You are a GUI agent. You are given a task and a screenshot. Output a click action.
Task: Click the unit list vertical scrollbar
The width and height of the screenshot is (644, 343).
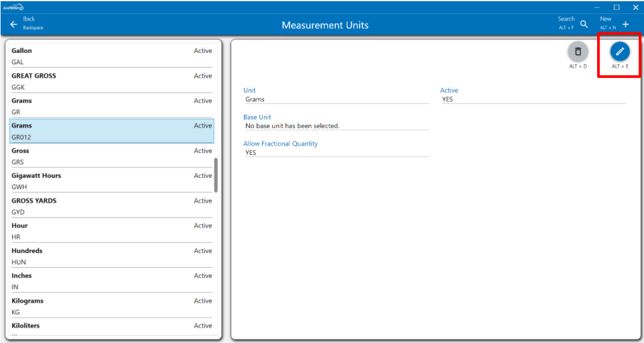pyautogui.click(x=216, y=175)
